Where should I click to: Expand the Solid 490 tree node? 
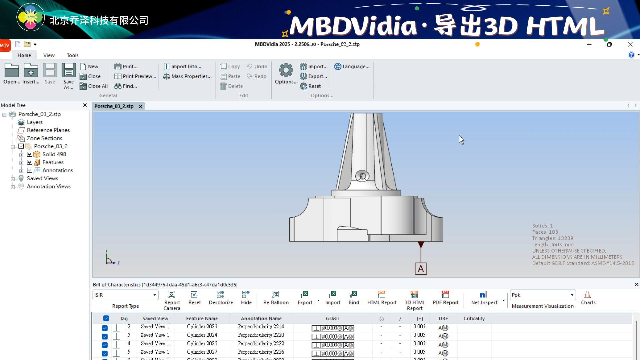click(21, 154)
